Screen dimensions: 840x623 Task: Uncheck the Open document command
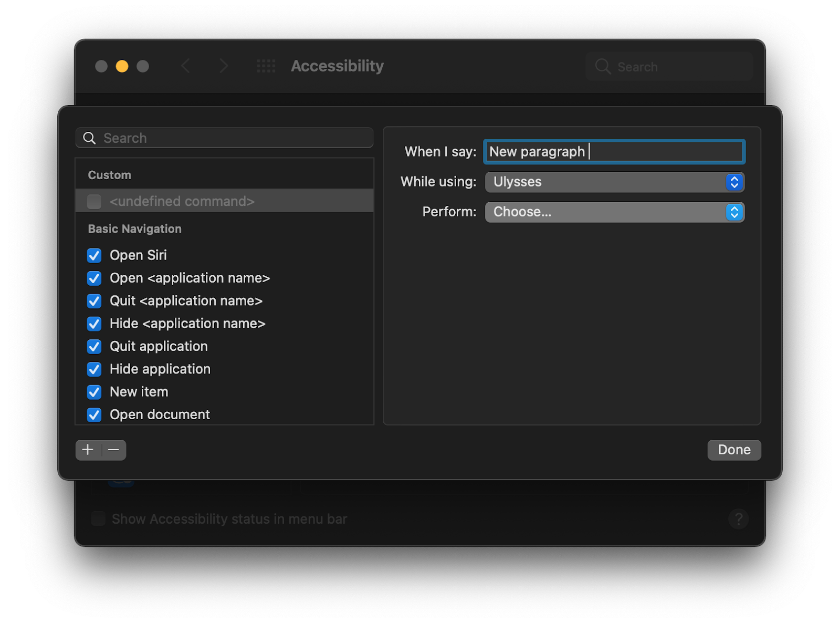(x=94, y=415)
